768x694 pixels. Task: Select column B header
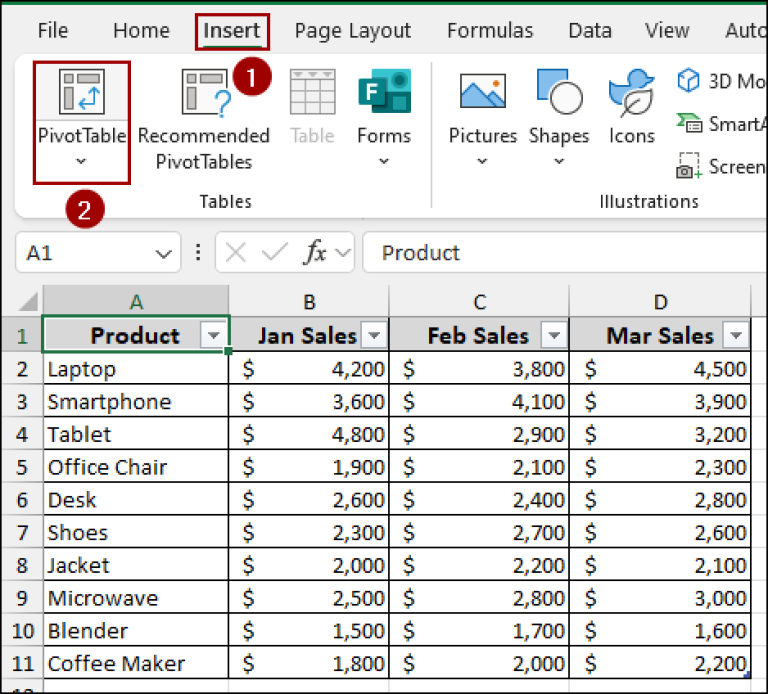point(309,302)
